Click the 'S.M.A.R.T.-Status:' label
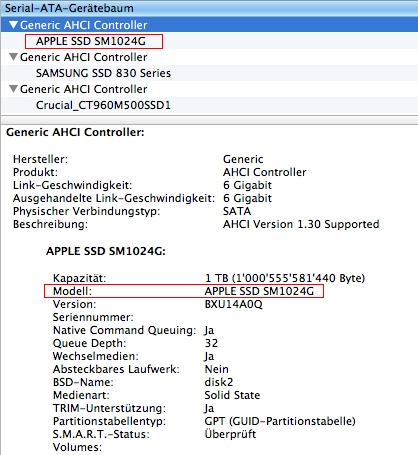418x455 pixels. (x=101, y=434)
